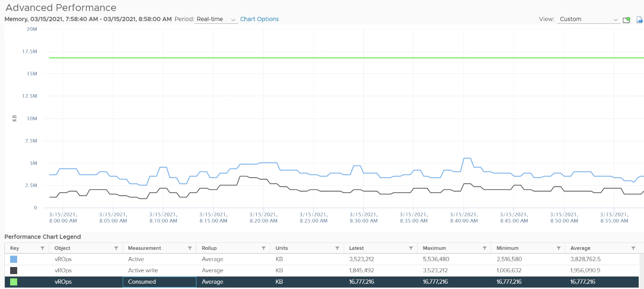644x289 pixels.
Task: Click the 1,956,090.9 average value
Action: coord(586,271)
